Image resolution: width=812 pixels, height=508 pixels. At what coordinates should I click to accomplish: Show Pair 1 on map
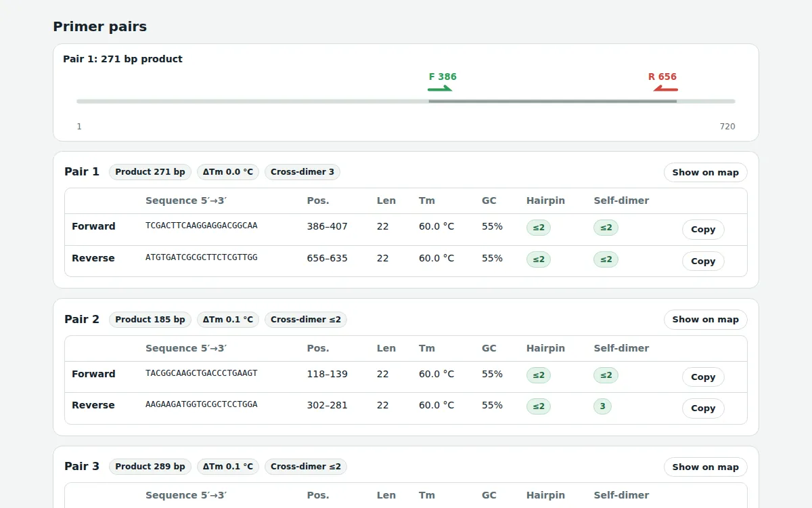[705, 172]
